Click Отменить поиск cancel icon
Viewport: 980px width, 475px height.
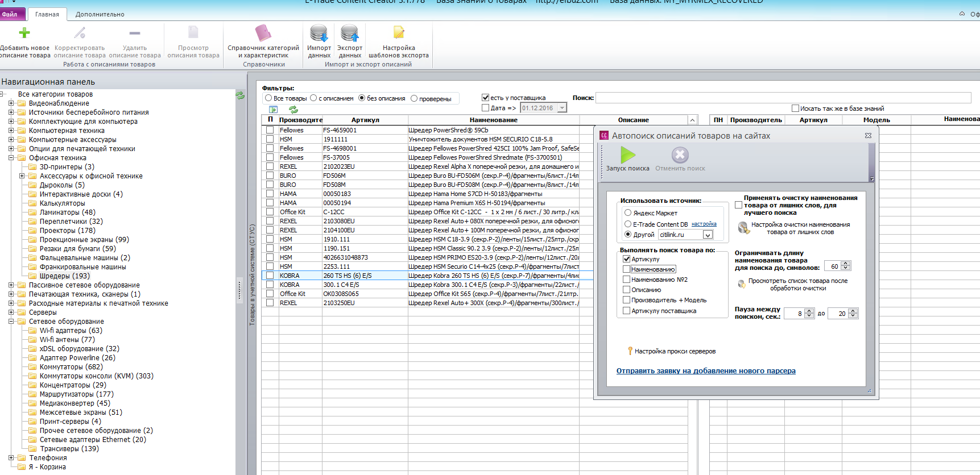[680, 155]
